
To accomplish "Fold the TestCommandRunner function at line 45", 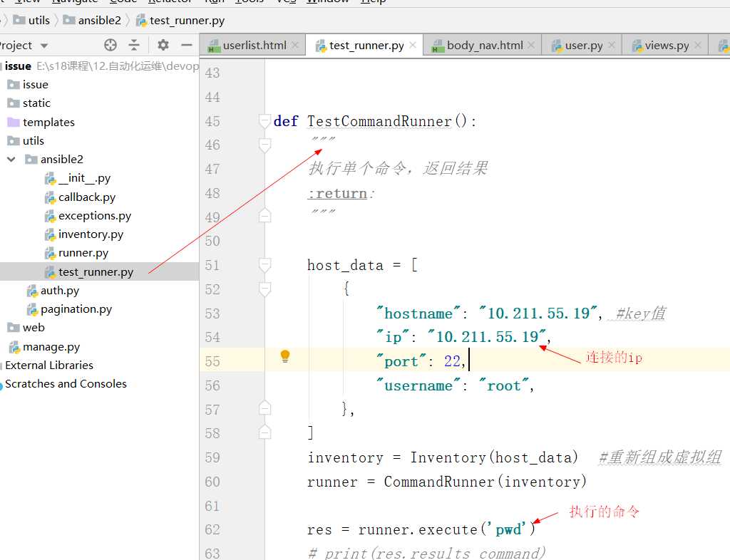I will pos(265,121).
